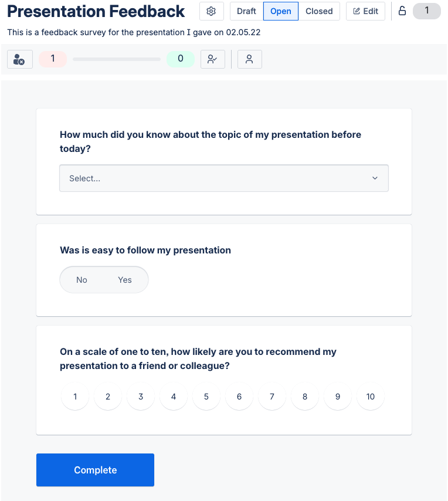Open the red pending count badge
The width and height of the screenshot is (448, 501).
[52, 59]
